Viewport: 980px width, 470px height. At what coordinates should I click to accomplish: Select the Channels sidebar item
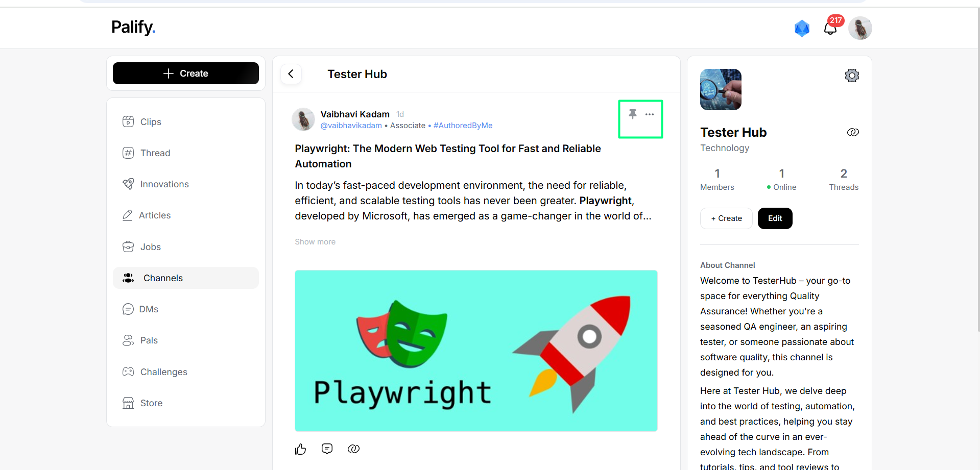(185, 278)
